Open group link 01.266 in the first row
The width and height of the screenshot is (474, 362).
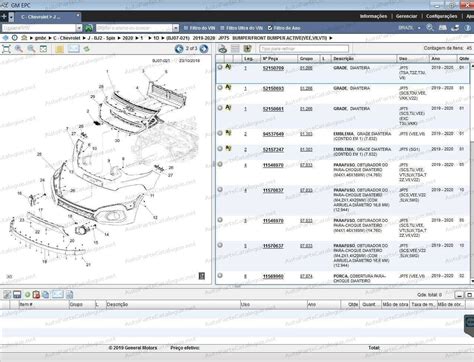tap(306, 68)
